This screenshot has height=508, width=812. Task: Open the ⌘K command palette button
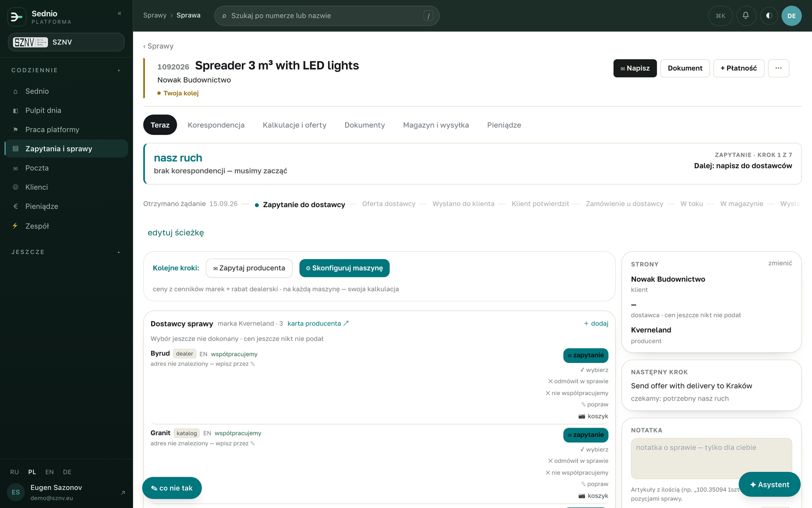point(720,16)
